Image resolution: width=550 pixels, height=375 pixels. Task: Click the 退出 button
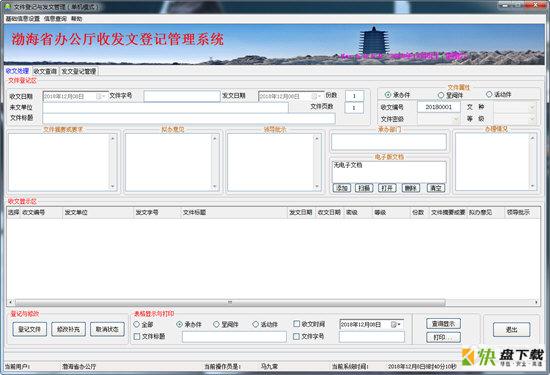click(511, 330)
